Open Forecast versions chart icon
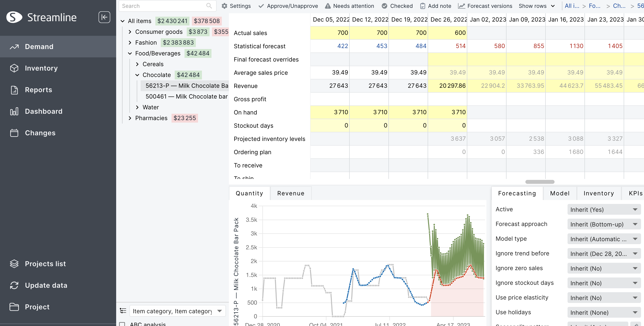Viewport: 644px width, 326px height. pos(461,6)
